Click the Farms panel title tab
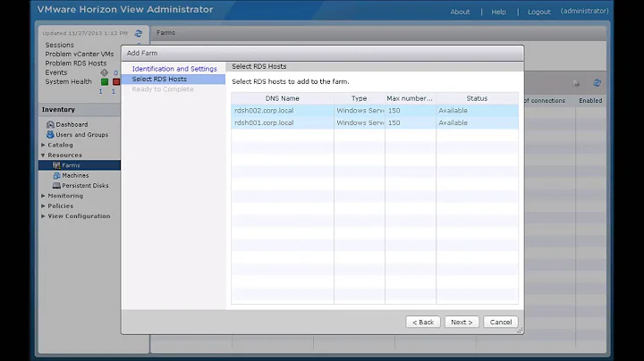The image size is (644, 361). tap(165, 33)
